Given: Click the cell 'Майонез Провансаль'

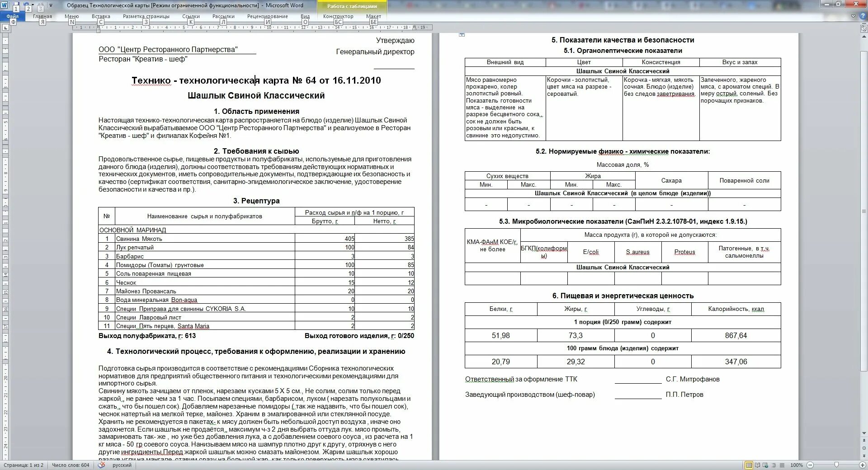Looking at the screenshot, I should pyautogui.click(x=205, y=291).
